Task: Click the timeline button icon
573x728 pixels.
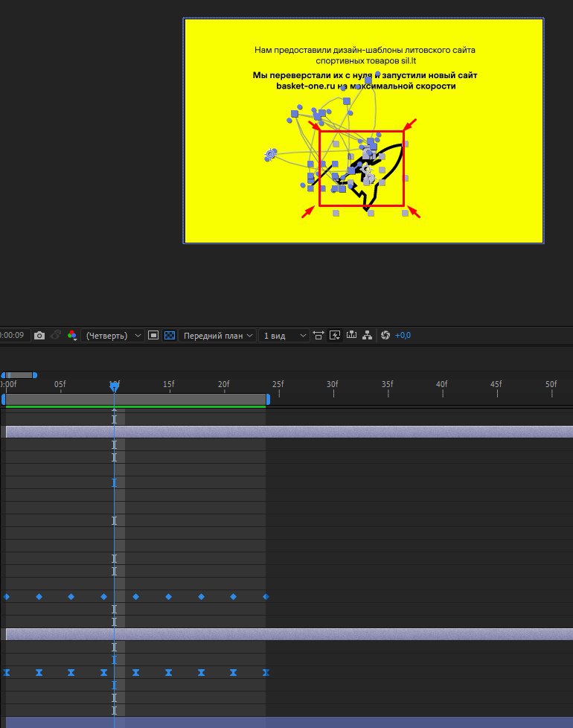Action: tap(352, 335)
